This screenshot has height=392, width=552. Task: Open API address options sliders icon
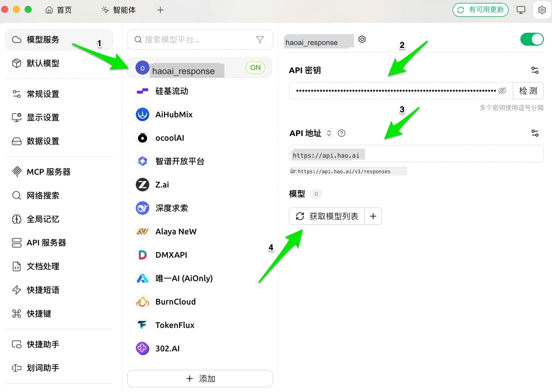pyautogui.click(x=535, y=133)
